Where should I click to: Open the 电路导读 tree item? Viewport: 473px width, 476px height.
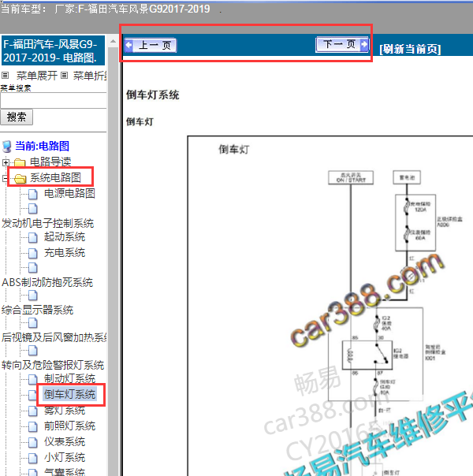point(50,162)
